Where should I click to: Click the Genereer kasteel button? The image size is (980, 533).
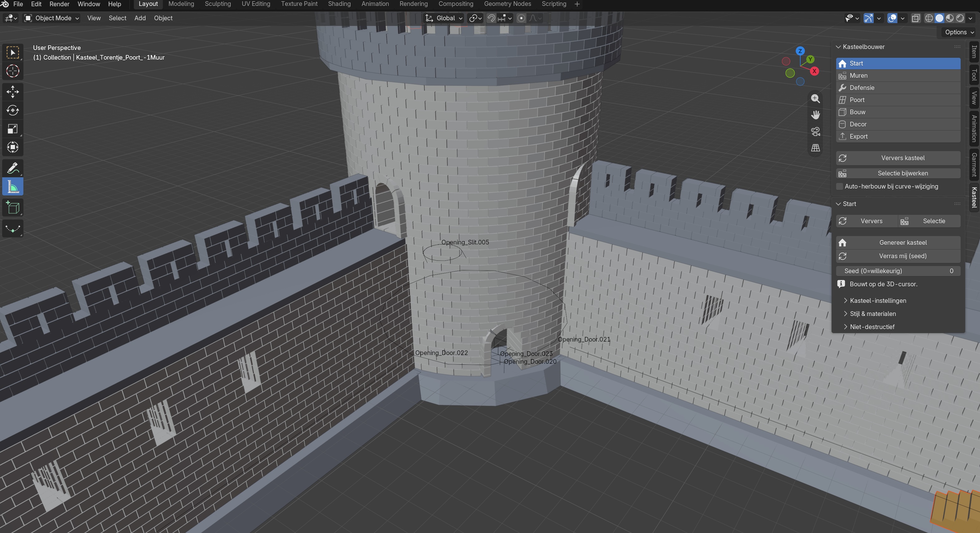[x=898, y=243]
